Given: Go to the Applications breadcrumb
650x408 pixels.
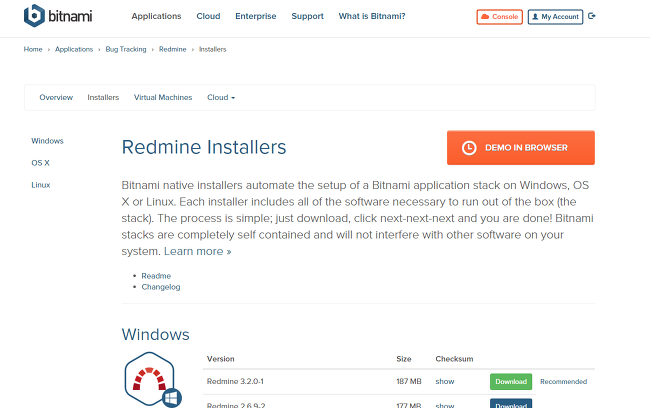Looking at the screenshot, I should click(x=74, y=49).
